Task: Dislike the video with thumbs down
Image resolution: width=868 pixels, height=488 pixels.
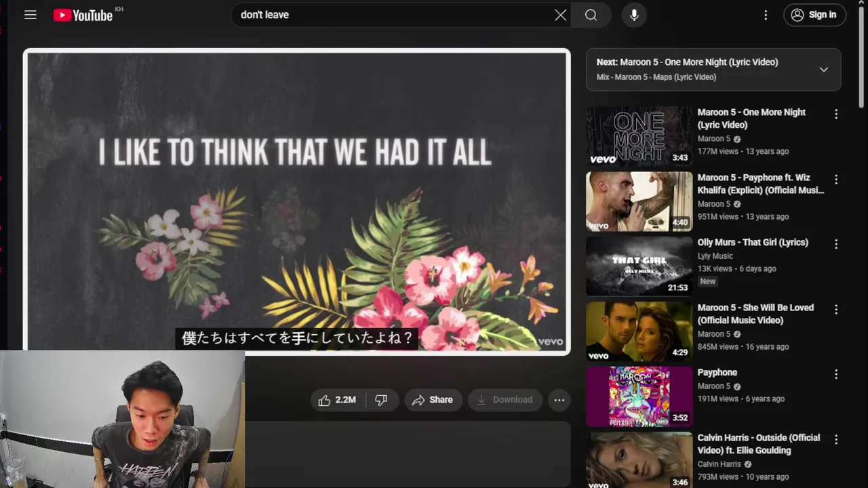Action: coord(381,400)
